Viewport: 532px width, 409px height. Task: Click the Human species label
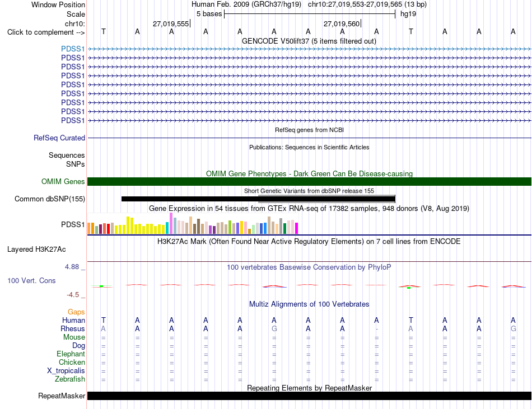tap(73, 320)
